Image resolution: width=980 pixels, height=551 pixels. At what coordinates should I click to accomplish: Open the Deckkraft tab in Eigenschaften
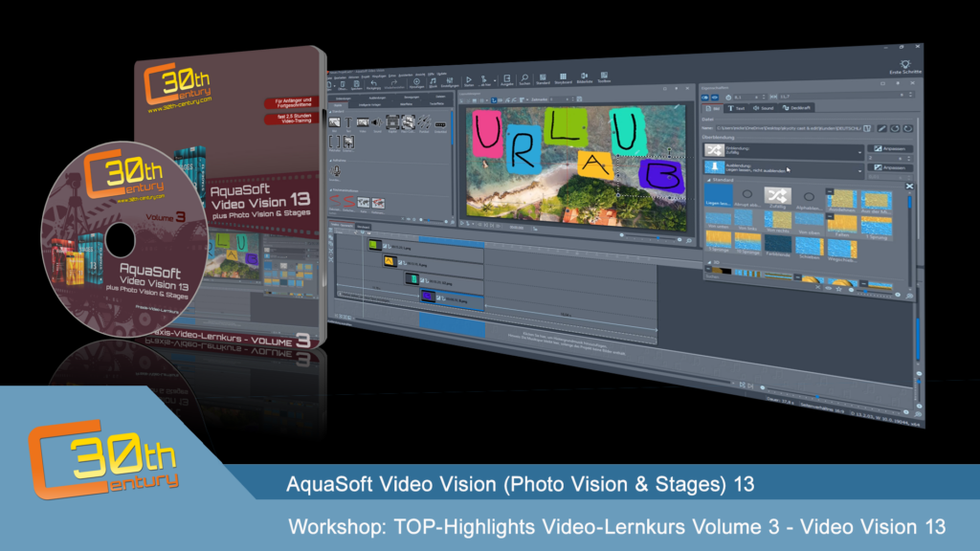pos(796,107)
